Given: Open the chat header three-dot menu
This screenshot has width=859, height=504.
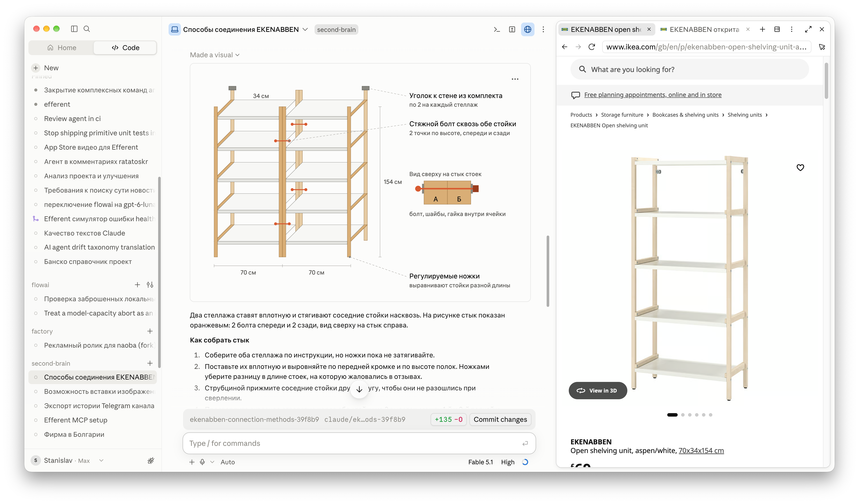Looking at the screenshot, I should [543, 30].
